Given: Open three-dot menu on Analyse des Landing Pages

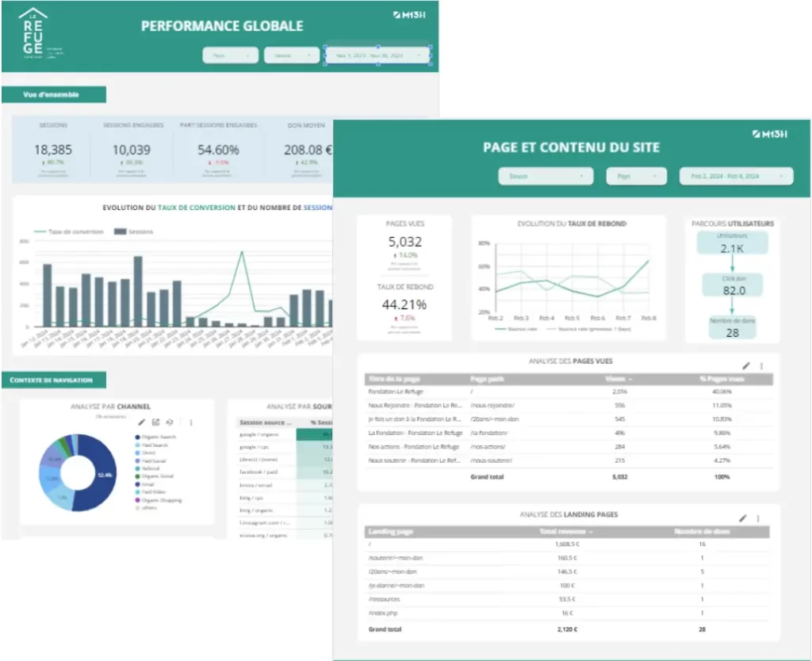Looking at the screenshot, I should [x=759, y=518].
